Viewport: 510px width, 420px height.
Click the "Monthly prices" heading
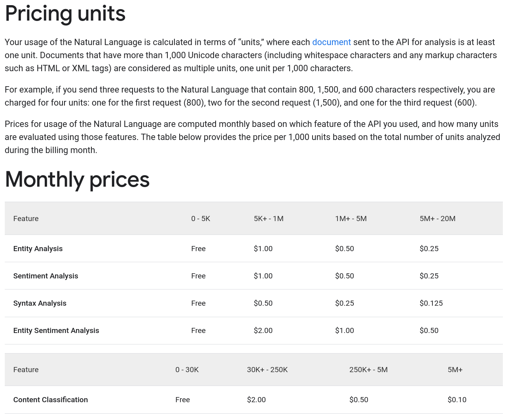pos(77,179)
